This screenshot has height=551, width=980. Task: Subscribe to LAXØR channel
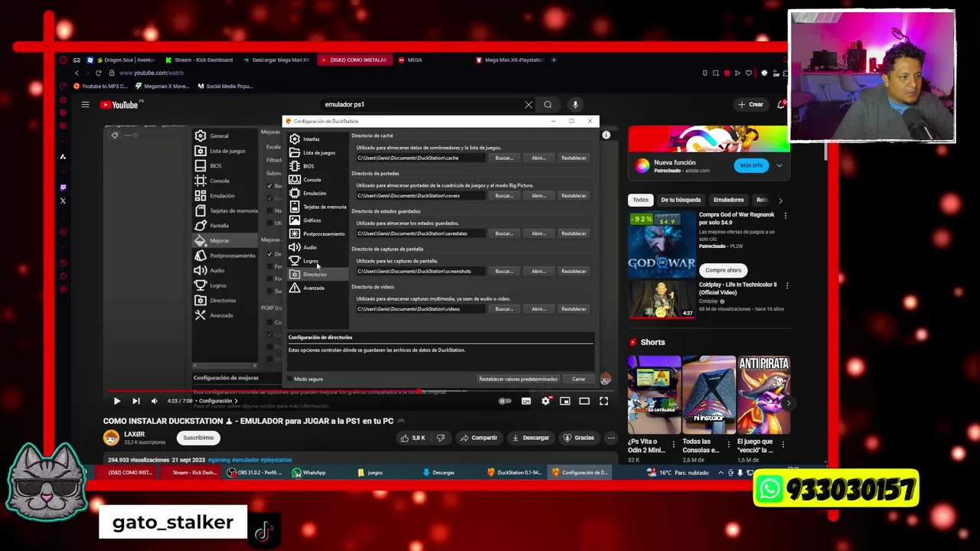tap(198, 438)
